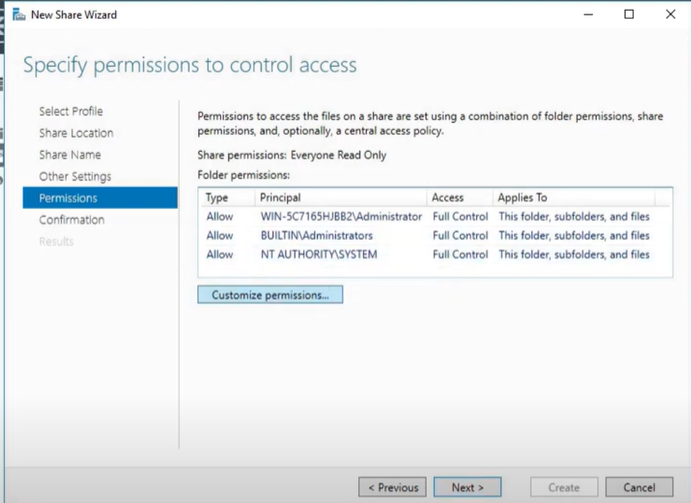Select the Permissions step in the sidebar

click(x=100, y=197)
